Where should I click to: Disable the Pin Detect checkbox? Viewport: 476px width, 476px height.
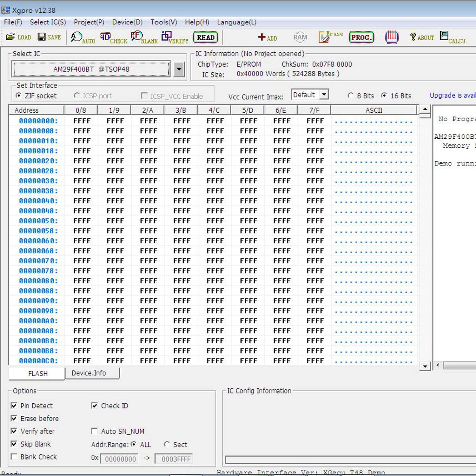pyautogui.click(x=14, y=406)
